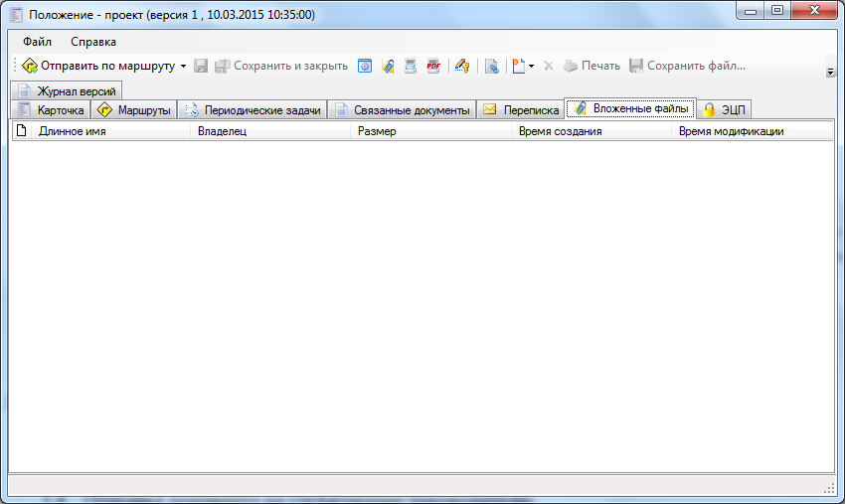Screen dimensions: 845x504
Task: Click the scanner toolbar icon
Action: click(411, 66)
